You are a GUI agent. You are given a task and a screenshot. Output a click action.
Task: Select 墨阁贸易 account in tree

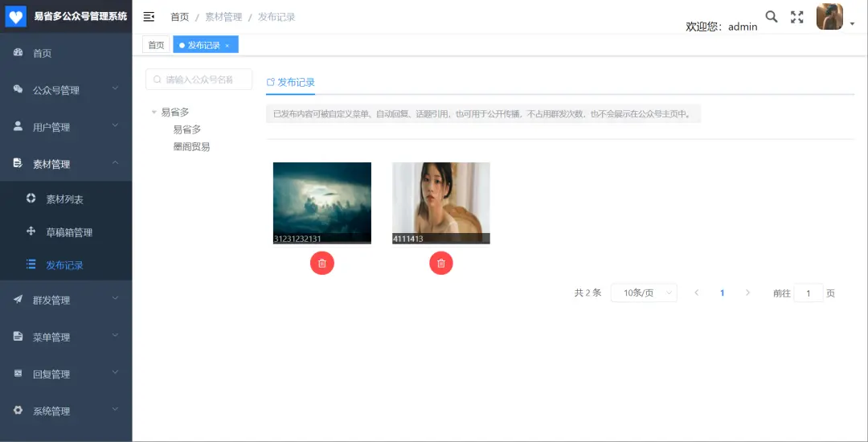[x=191, y=146]
